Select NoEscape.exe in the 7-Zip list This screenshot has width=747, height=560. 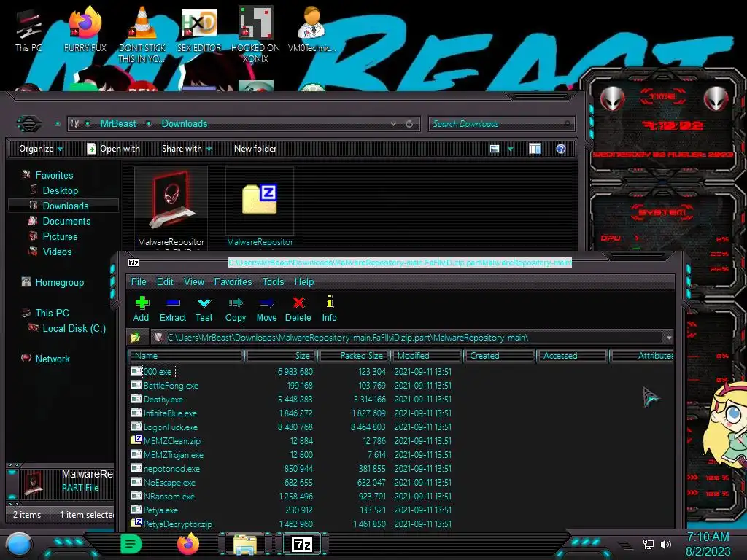pyautogui.click(x=169, y=483)
